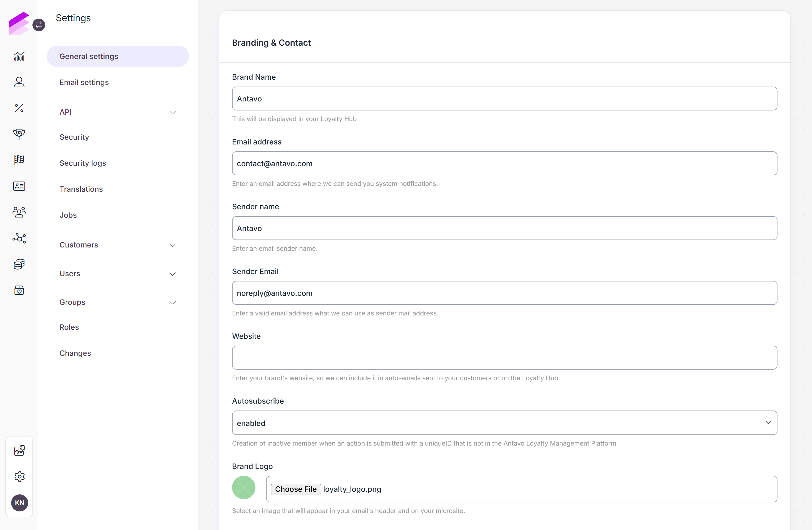Open the customer profile icon in the sidebar

point(19,82)
